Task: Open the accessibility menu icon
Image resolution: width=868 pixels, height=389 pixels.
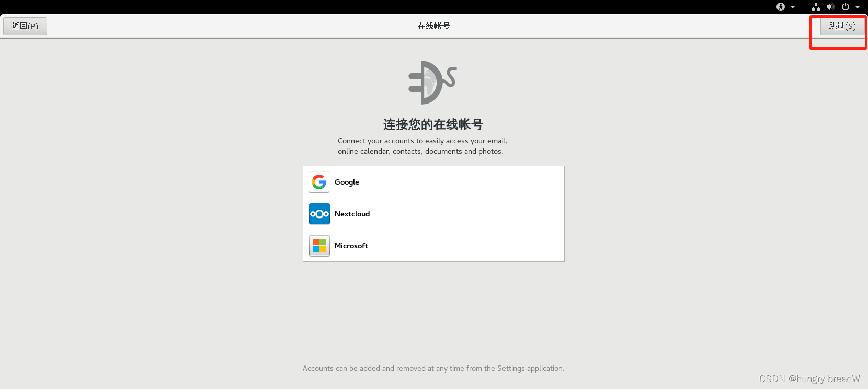Action: coord(781,7)
